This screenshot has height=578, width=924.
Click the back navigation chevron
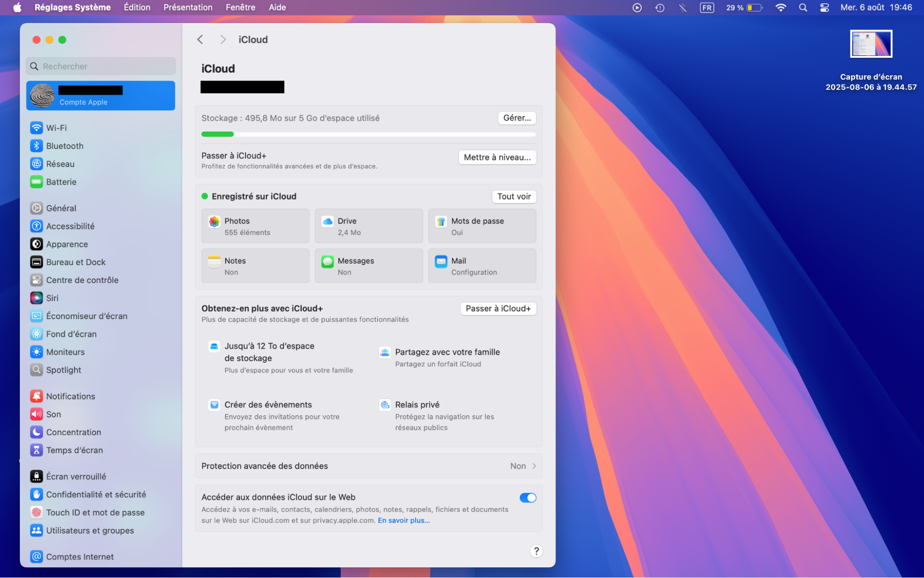click(x=200, y=39)
